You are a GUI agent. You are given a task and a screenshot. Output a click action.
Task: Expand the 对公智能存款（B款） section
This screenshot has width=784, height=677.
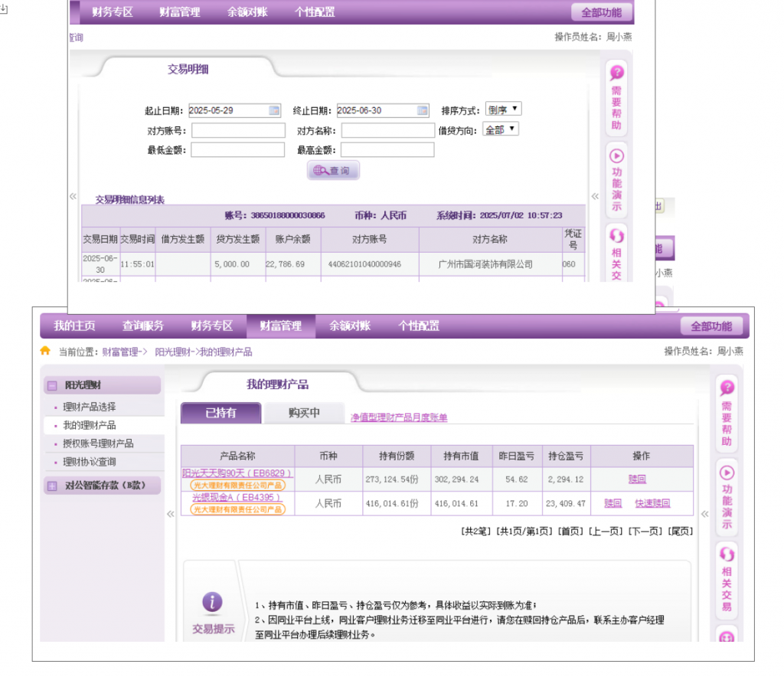pos(52,486)
